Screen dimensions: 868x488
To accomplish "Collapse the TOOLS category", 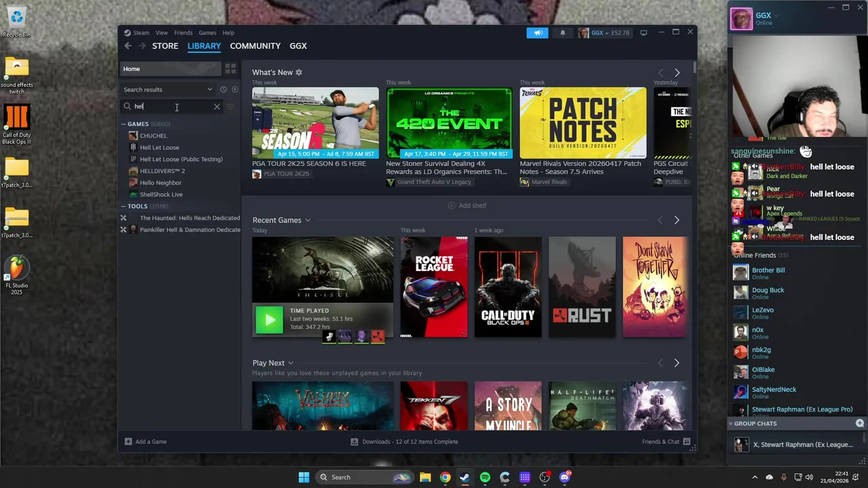I will [123, 206].
